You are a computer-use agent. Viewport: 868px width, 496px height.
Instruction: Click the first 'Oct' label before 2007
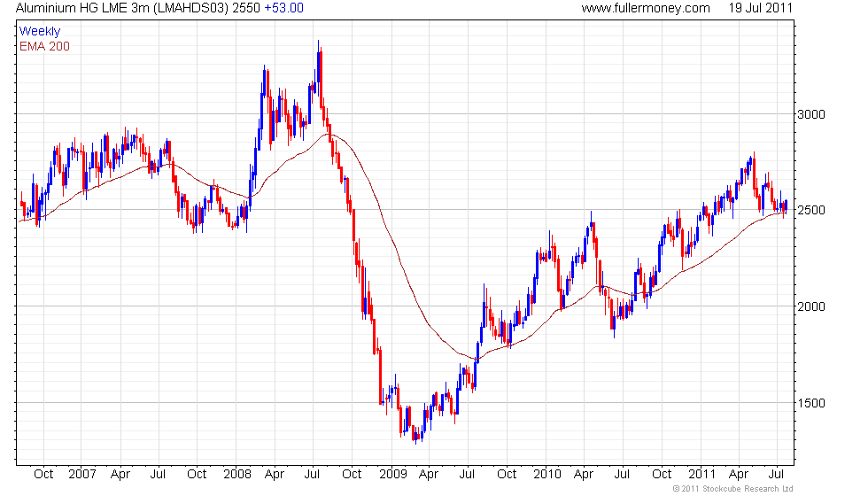click(x=43, y=475)
